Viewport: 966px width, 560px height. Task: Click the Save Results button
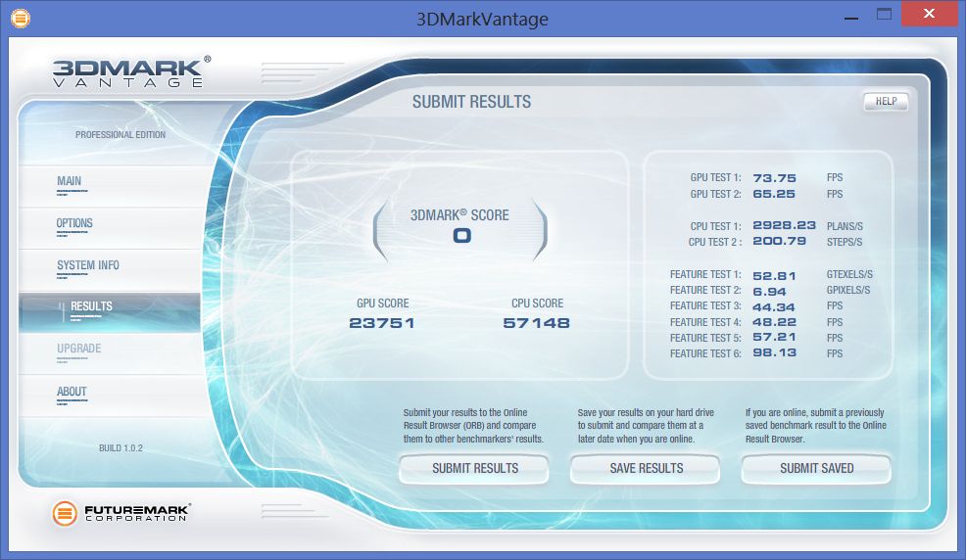tap(646, 469)
